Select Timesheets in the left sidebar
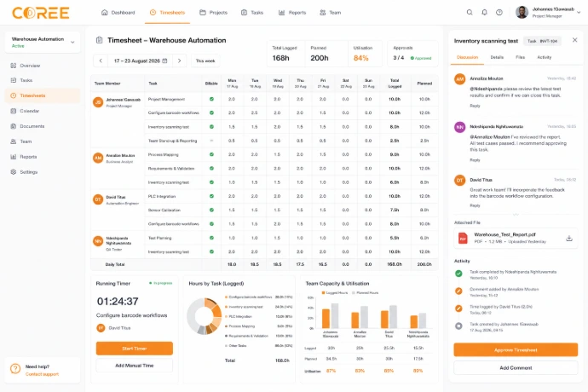The height and width of the screenshot is (392, 588). [x=43, y=95]
